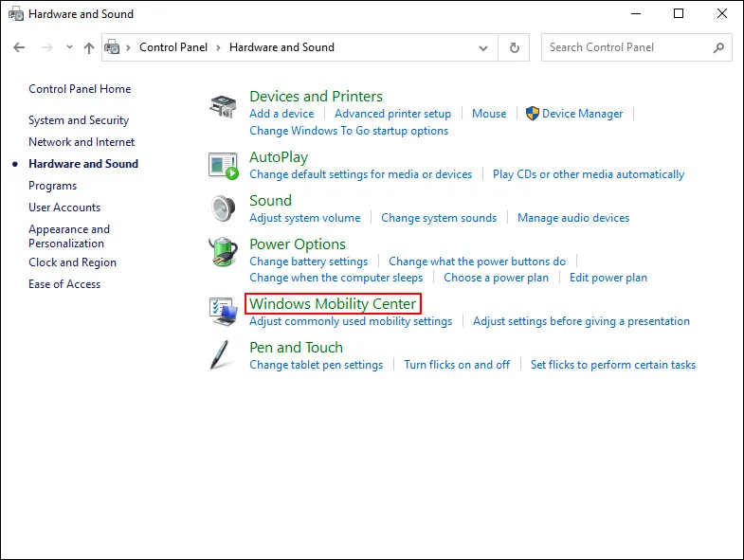Click Manage audio devices

click(x=573, y=218)
